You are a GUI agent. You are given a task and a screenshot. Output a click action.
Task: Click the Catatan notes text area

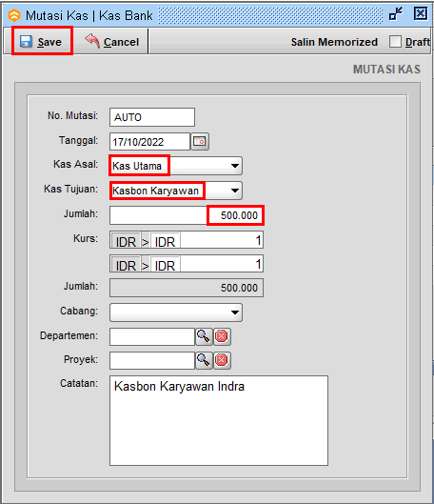[x=219, y=420]
